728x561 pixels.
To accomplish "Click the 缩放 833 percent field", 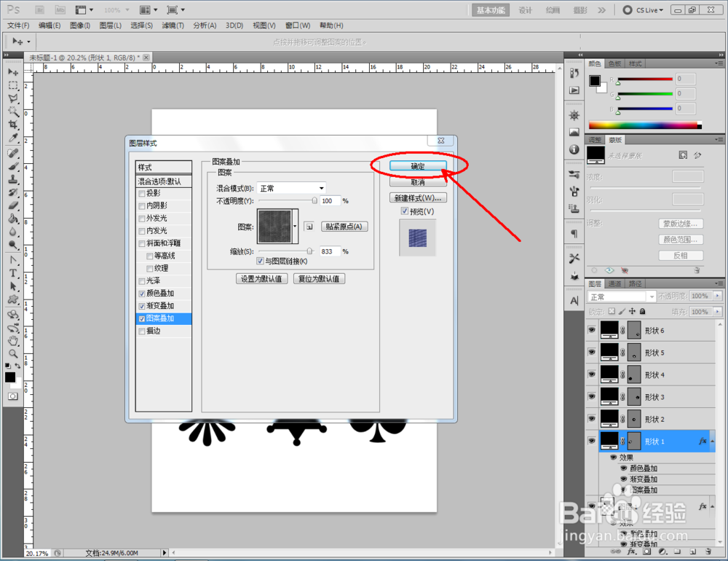I will (330, 251).
